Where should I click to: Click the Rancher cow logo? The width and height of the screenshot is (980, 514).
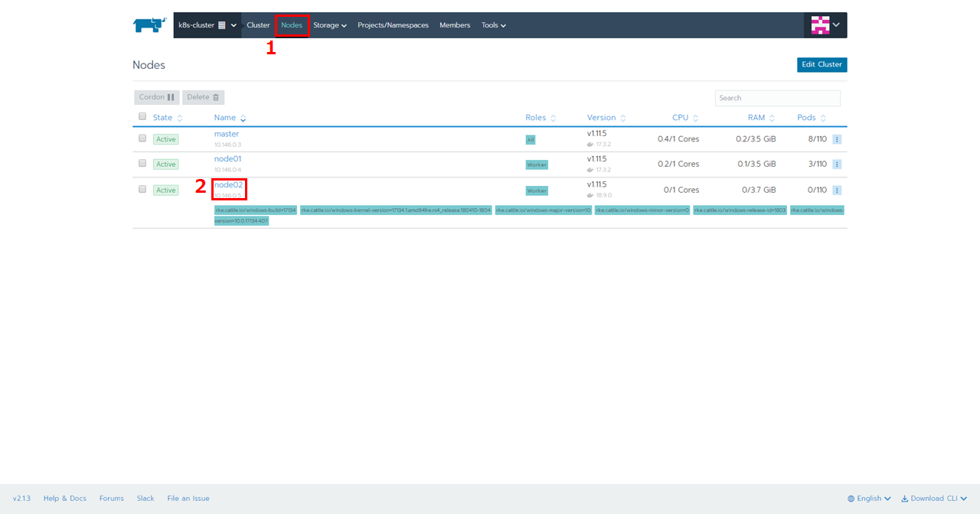pyautogui.click(x=149, y=25)
